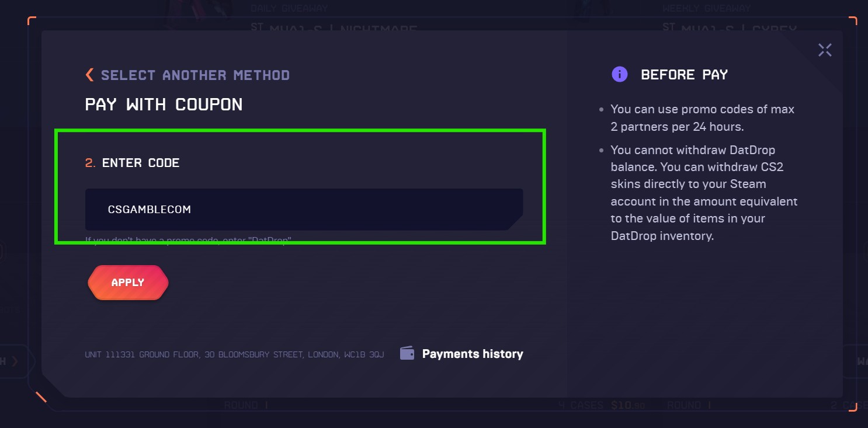868x428 pixels.
Task: Click the ST badge on the NIGHTMARE case
Action: click(257, 26)
